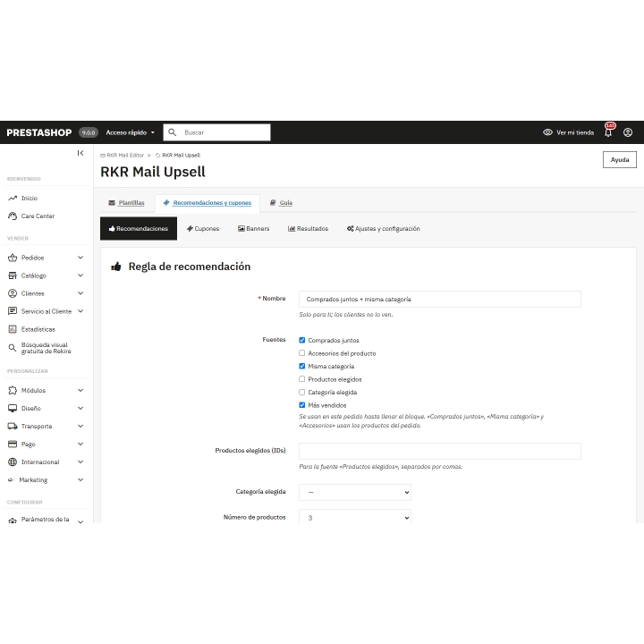Viewport: 644px width, 644px height.
Task: Click the Marketing icon in sidebar
Action: [11, 479]
